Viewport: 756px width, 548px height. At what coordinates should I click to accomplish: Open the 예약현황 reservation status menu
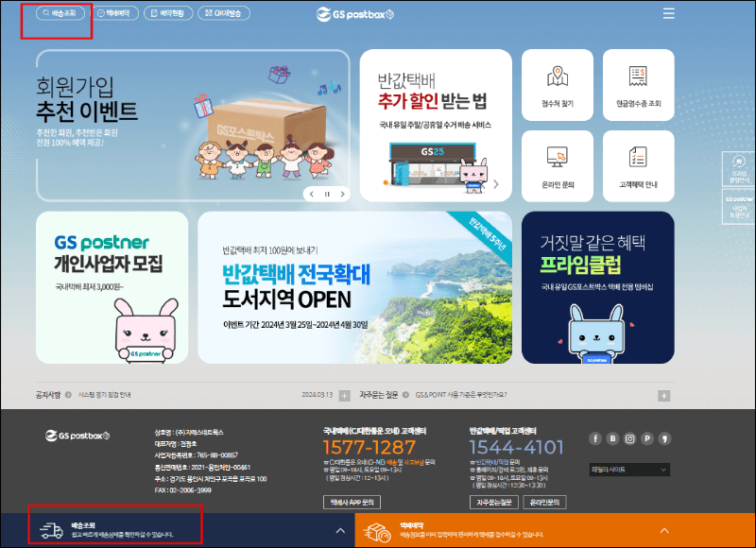(x=168, y=13)
